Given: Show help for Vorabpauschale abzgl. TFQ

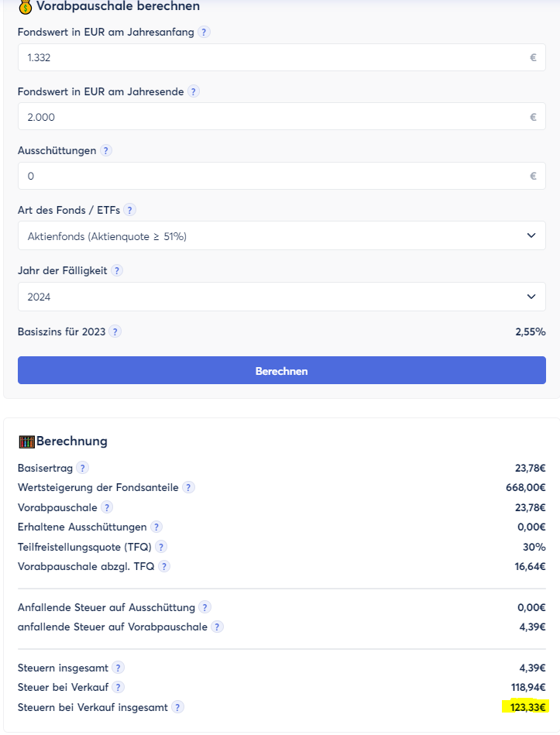Looking at the screenshot, I should 164,566.
